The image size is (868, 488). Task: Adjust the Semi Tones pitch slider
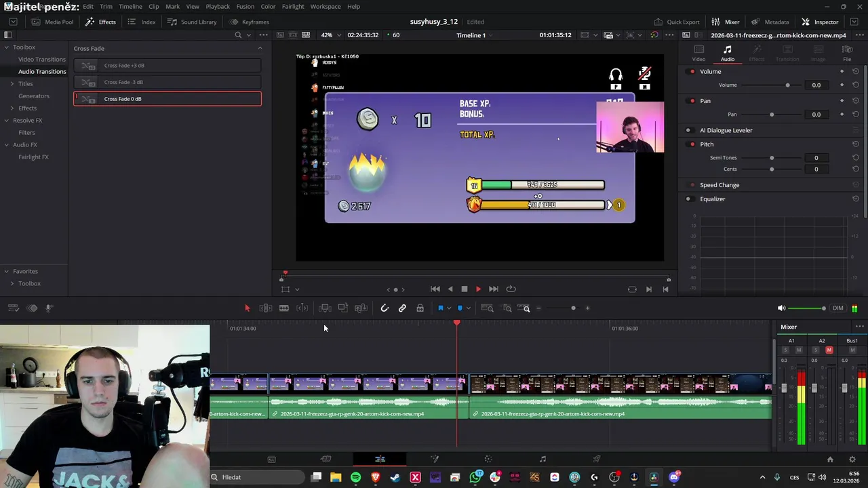771,158
